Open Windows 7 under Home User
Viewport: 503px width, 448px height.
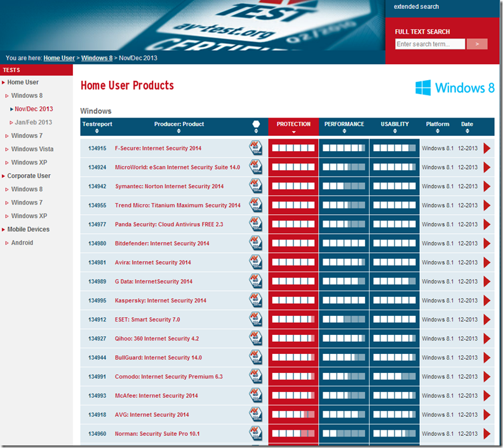(27, 136)
